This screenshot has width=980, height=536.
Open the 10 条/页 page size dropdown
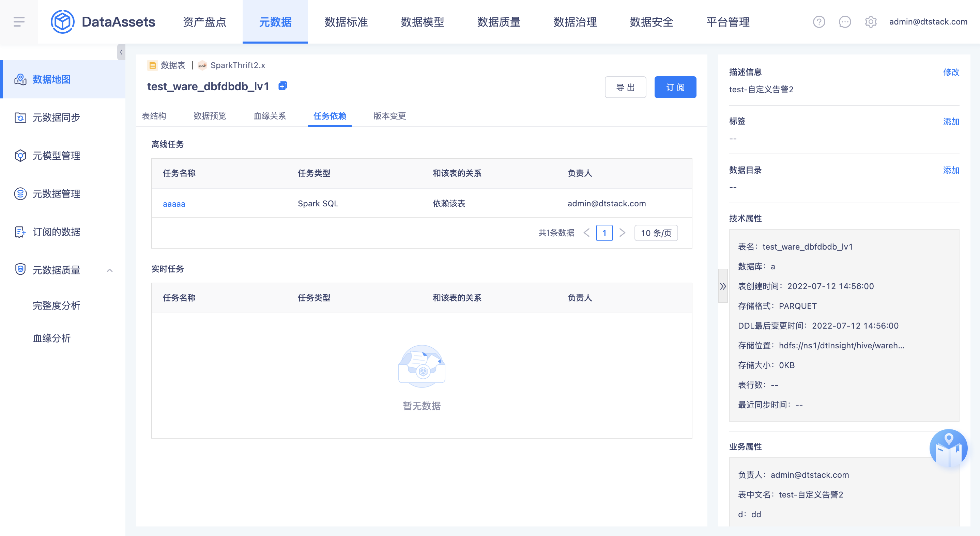click(x=656, y=233)
